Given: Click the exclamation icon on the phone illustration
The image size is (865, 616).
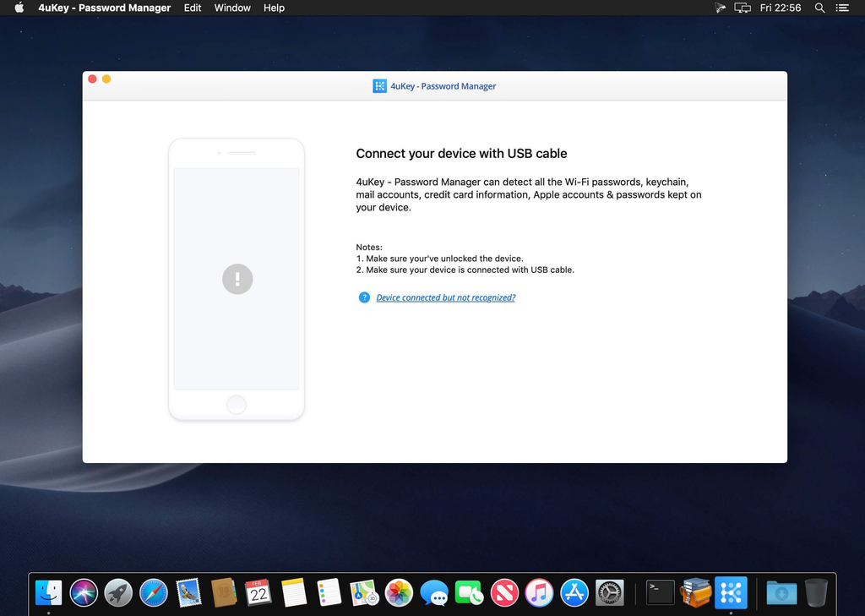Looking at the screenshot, I should point(237,279).
